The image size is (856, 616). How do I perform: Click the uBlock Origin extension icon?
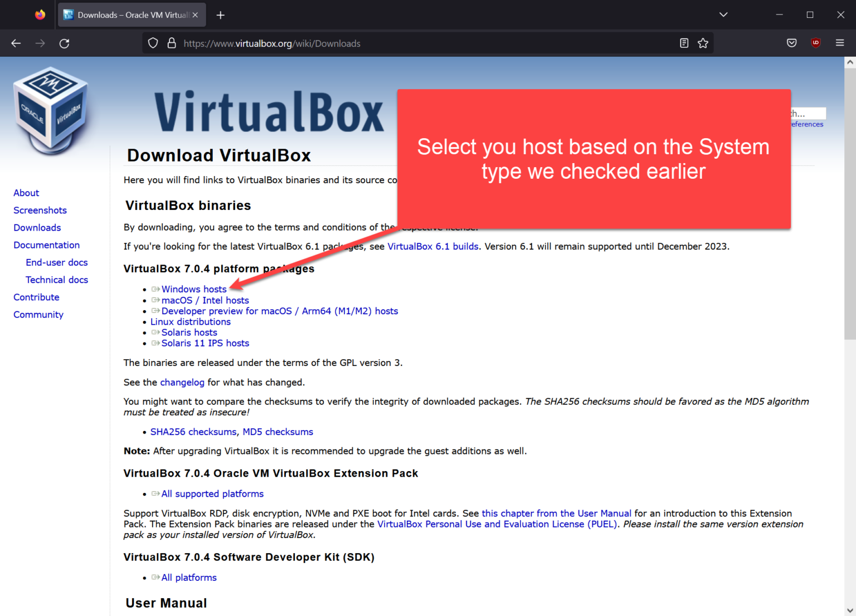point(815,43)
